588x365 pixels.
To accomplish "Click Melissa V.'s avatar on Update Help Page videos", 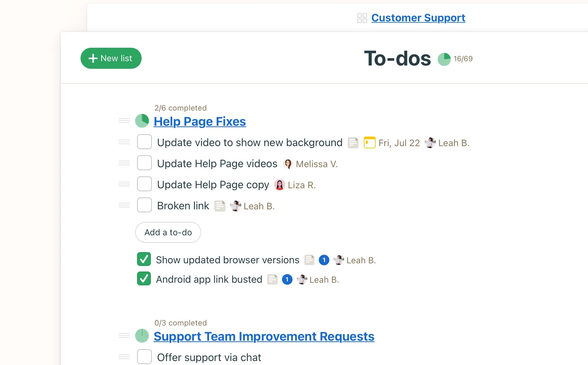I will [288, 164].
